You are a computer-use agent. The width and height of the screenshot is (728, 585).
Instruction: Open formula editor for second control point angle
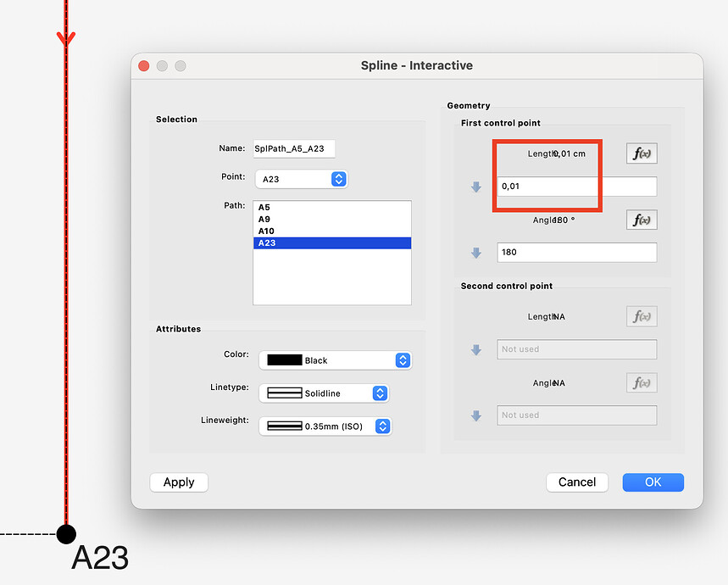(642, 383)
